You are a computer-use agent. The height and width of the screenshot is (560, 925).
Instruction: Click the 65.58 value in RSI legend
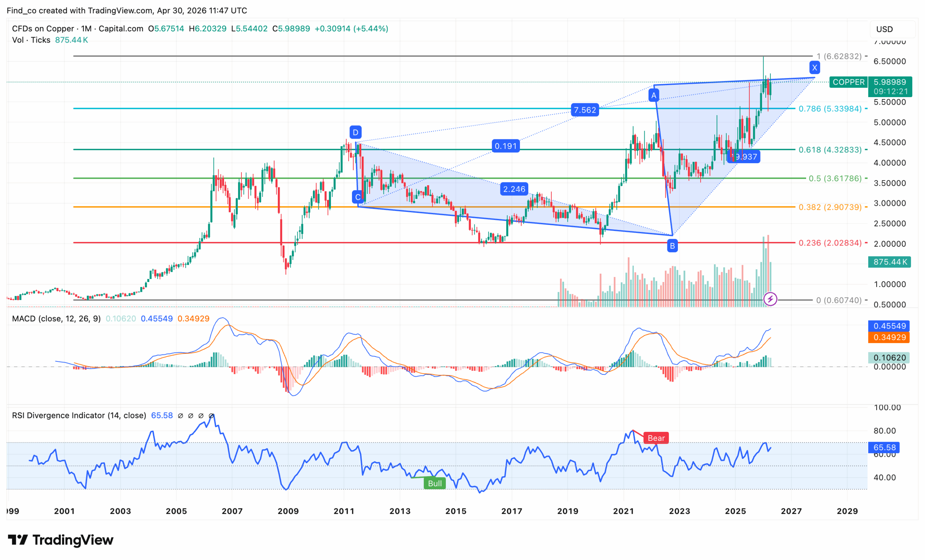tap(162, 415)
